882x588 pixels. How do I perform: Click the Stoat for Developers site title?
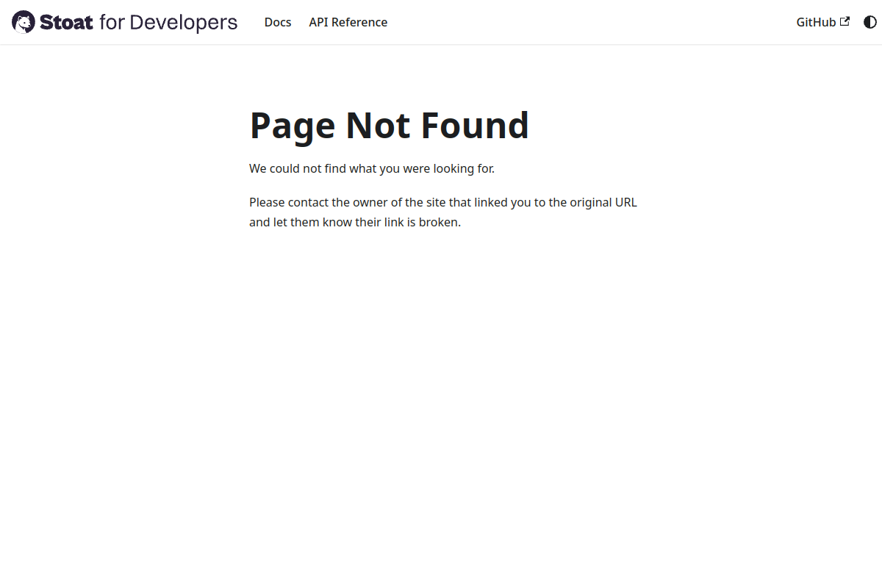(139, 22)
